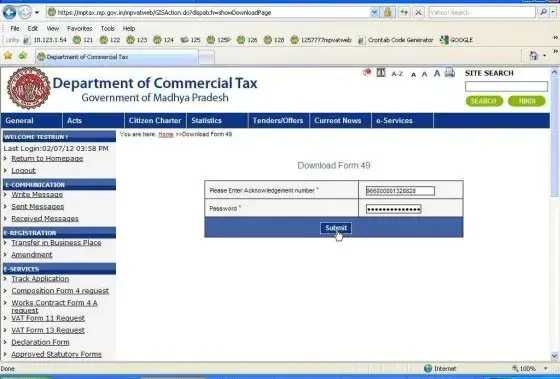Click the browser Forward arrow button

point(25,13)
